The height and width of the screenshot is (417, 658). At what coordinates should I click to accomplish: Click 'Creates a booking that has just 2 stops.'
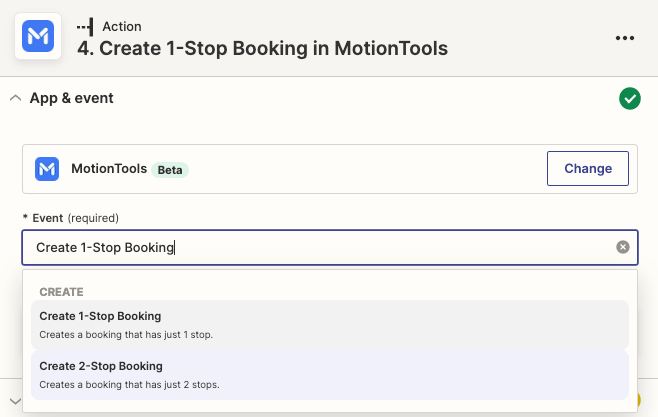click(129, 385)
